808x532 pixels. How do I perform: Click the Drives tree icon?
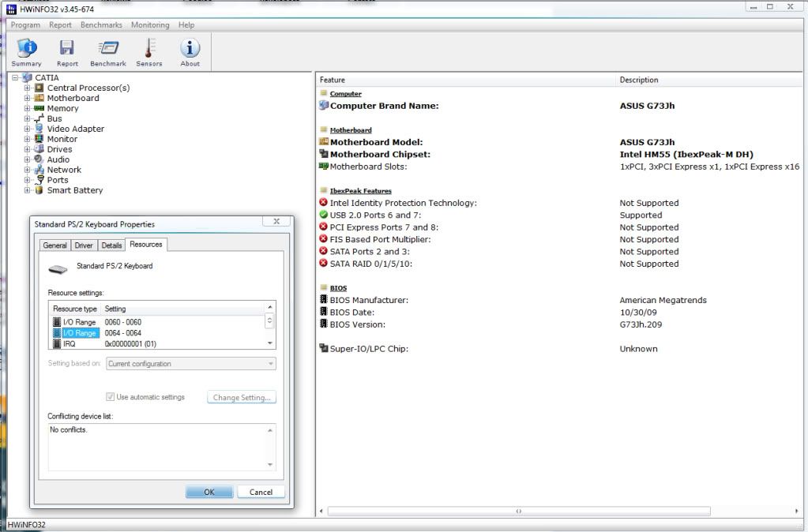pyautogui.click(x=39, y=149)
